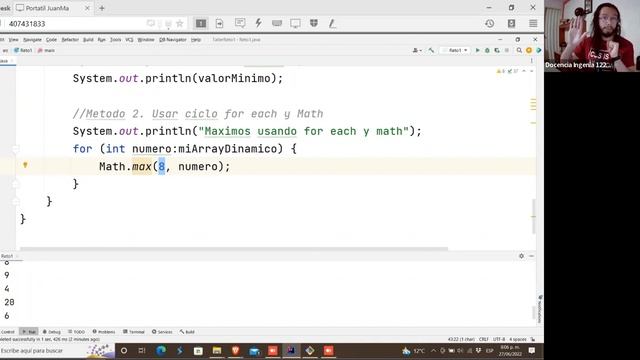Open editor tab options vertical dots
Image resolution: width=640 pixels, height=360 pixels.
click(x=531, y=60)
